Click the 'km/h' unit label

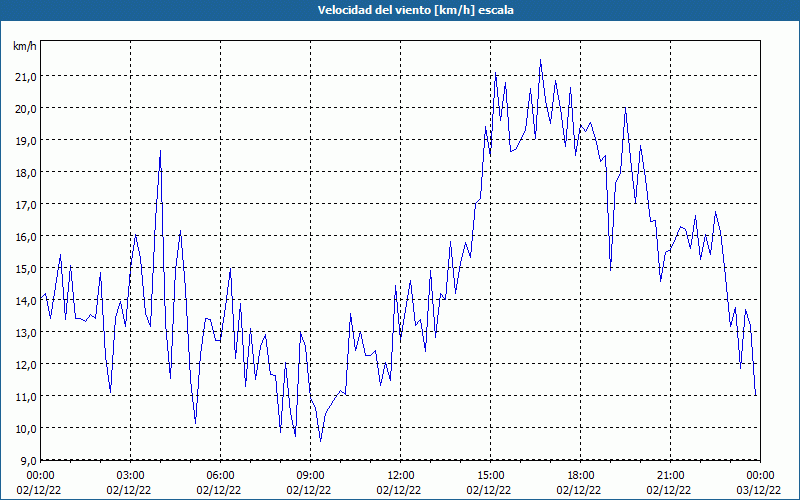point(25,46)
